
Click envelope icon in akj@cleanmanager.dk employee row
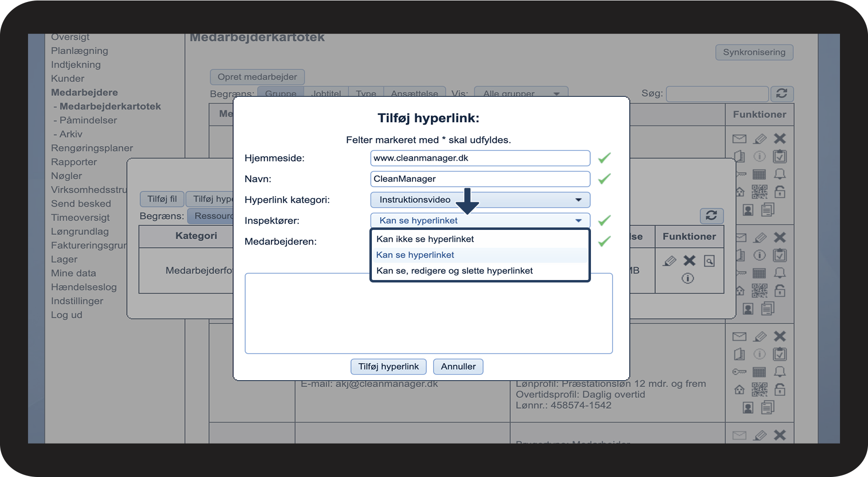739,337
